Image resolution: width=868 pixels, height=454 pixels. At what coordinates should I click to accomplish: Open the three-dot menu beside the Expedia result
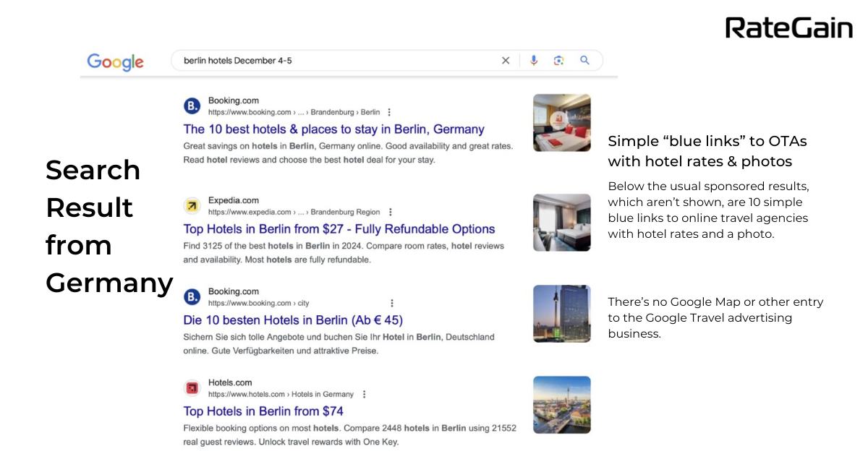391,213
